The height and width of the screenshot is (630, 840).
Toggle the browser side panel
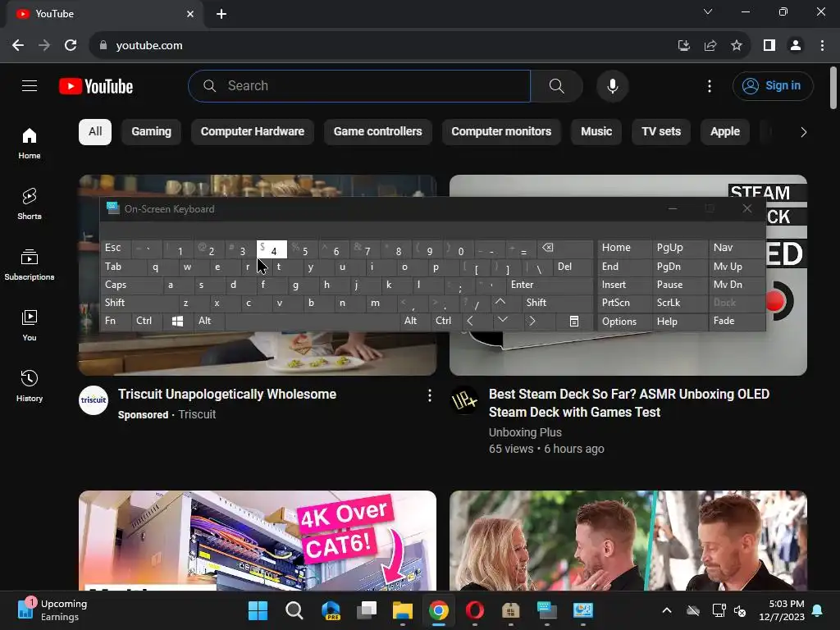[769, 46]
